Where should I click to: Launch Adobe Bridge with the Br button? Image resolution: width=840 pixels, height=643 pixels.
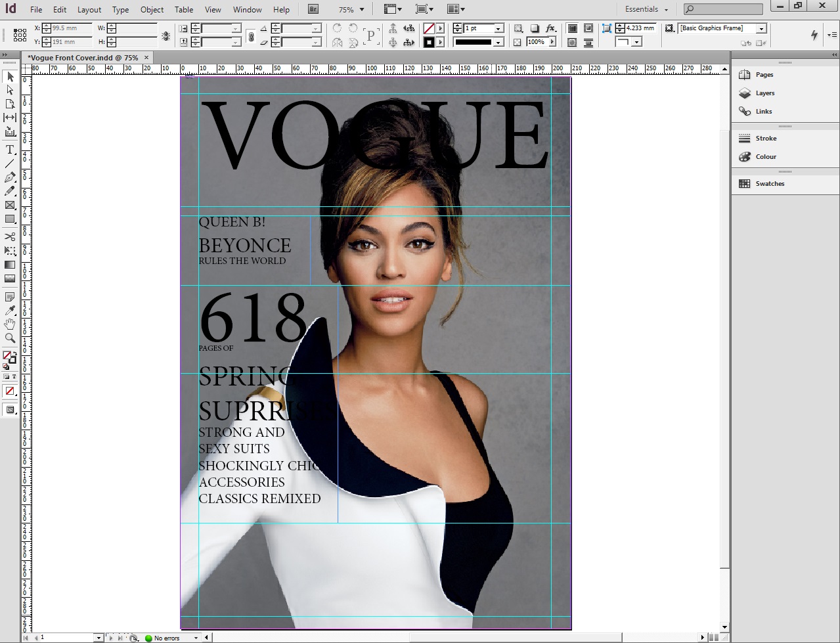313,9
